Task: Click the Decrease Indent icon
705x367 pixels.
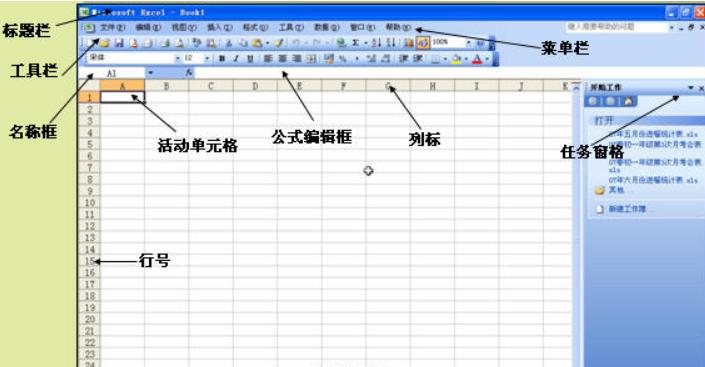Action: (403, 58)
